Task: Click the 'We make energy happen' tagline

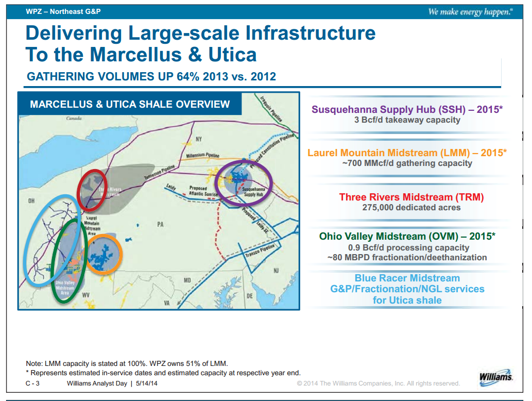Action: 470,12
